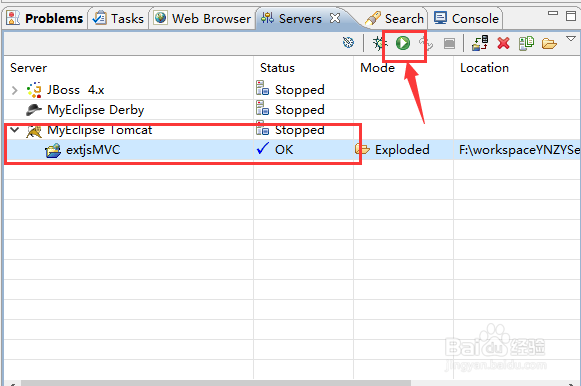
Task: Open the Tasks tab
Action: pyautogui.click(x=118, y=19)
